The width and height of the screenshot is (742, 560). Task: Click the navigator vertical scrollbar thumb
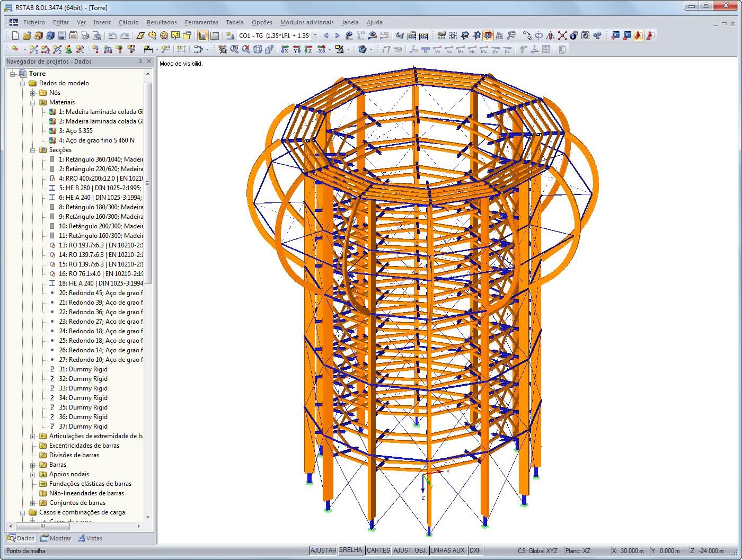148,183
